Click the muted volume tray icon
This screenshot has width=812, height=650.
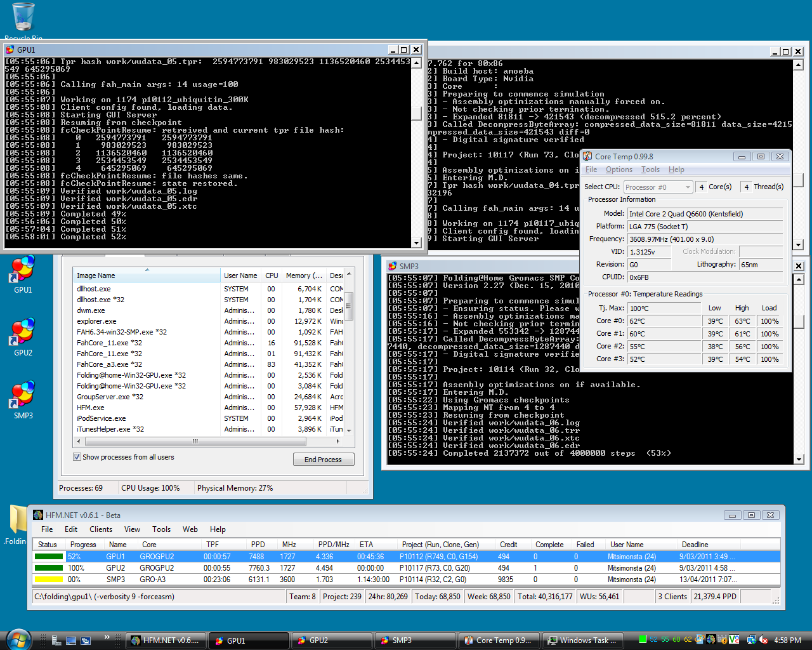pyautogui.click(x=763, y=640)
